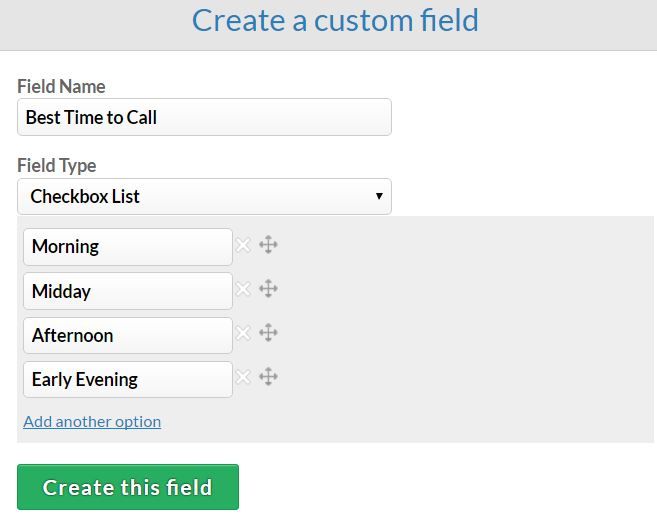The height and width of the screenshot is (521, 657).
Task: Click the Create a custom field heading
Action: 335,20
